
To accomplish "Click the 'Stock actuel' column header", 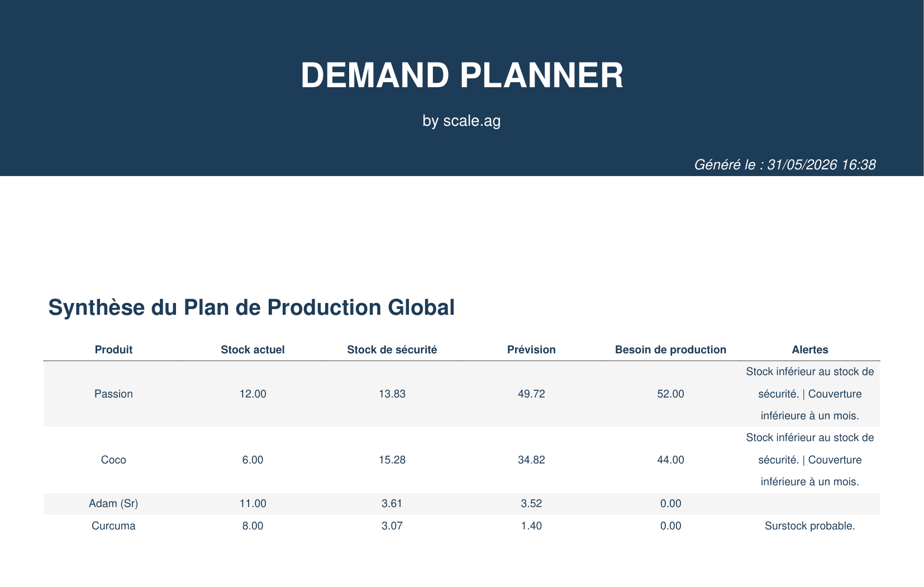I will click(x=253, y=350).
